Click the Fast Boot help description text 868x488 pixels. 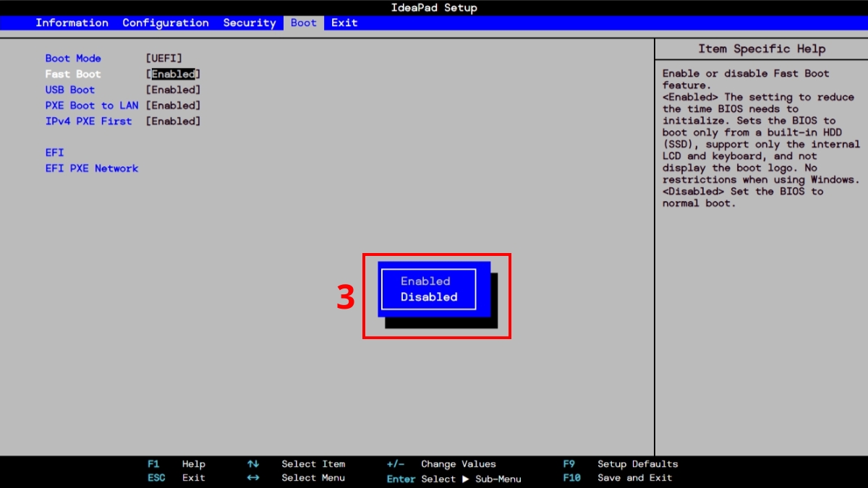click(761, 138)
